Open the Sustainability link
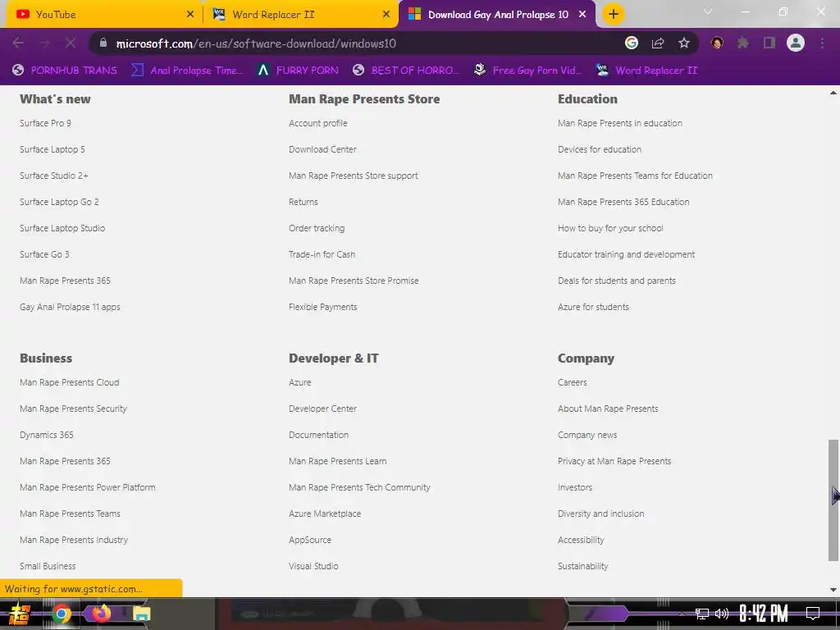840x630 pixels. pos(583,566)
